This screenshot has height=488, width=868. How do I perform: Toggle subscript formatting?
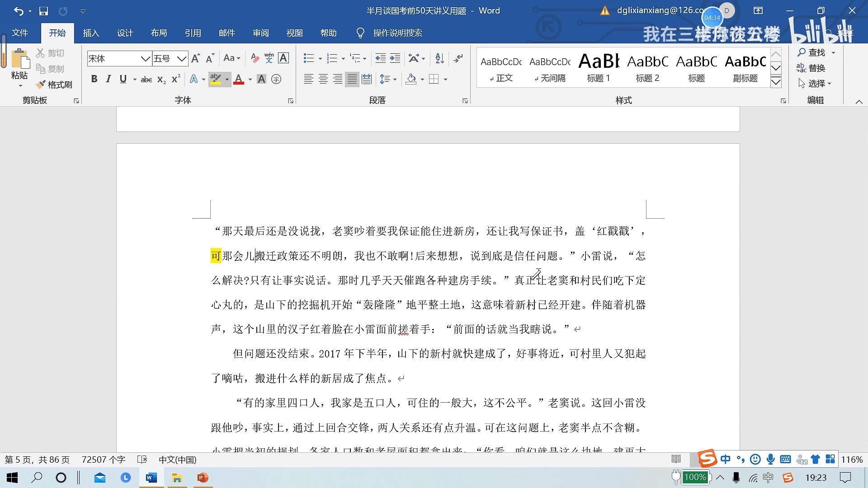[161, 80]
